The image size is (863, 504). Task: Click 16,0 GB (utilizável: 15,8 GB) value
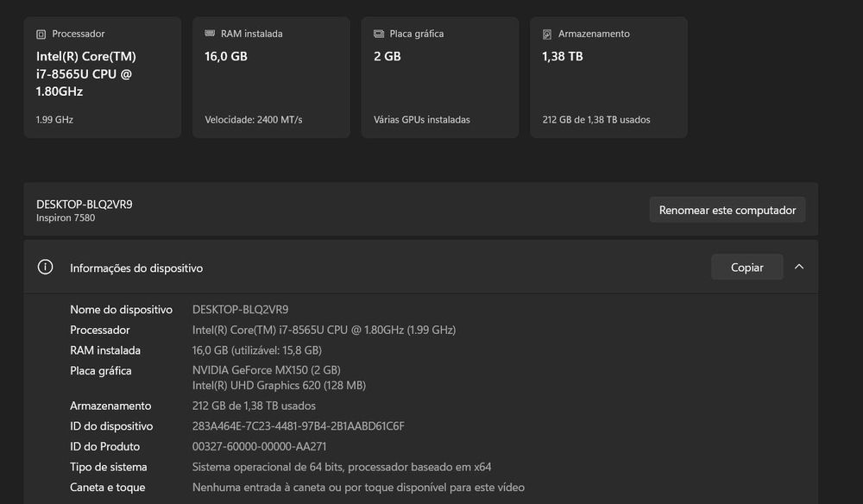coord(257,350)
